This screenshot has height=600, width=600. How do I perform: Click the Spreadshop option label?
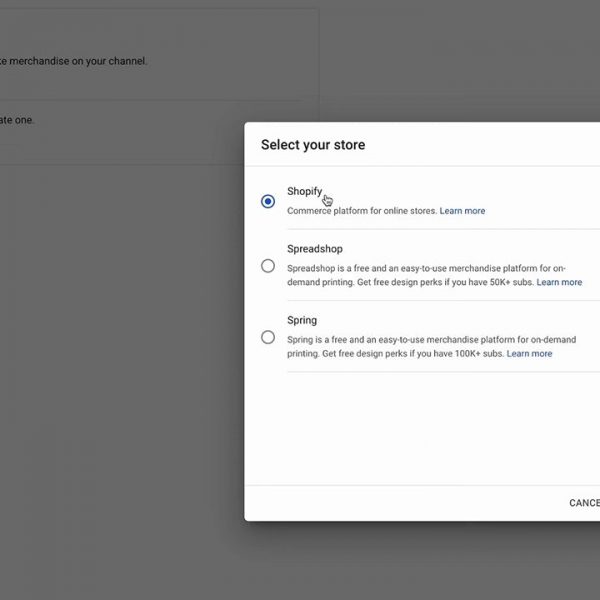click(x=315, y=249)
